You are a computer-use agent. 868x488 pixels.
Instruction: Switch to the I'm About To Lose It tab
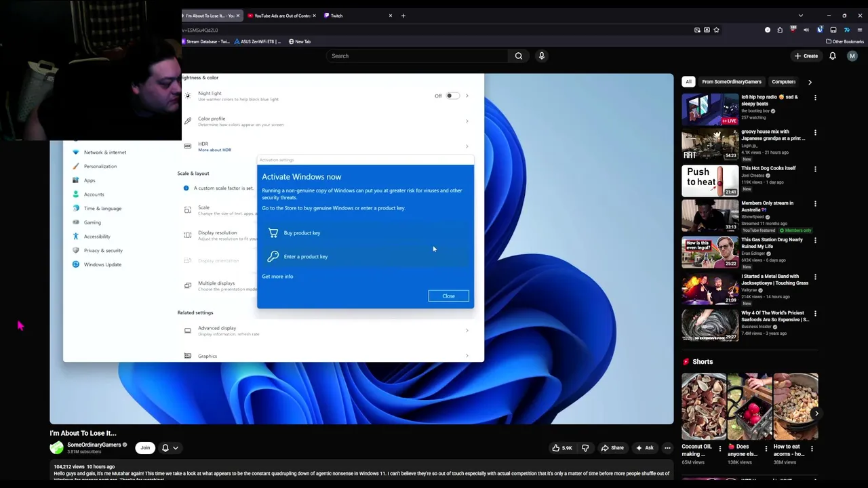tap(210, 16)
